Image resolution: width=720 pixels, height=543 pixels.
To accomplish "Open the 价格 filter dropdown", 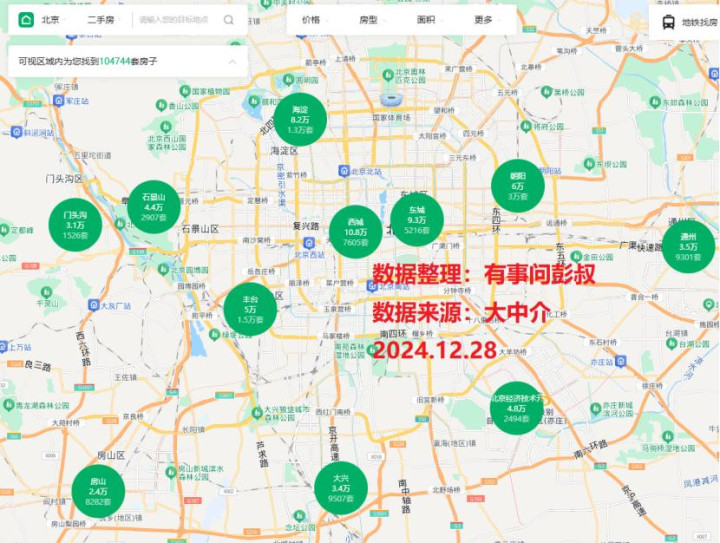I will pyautogui.click(x=315, y=20).
